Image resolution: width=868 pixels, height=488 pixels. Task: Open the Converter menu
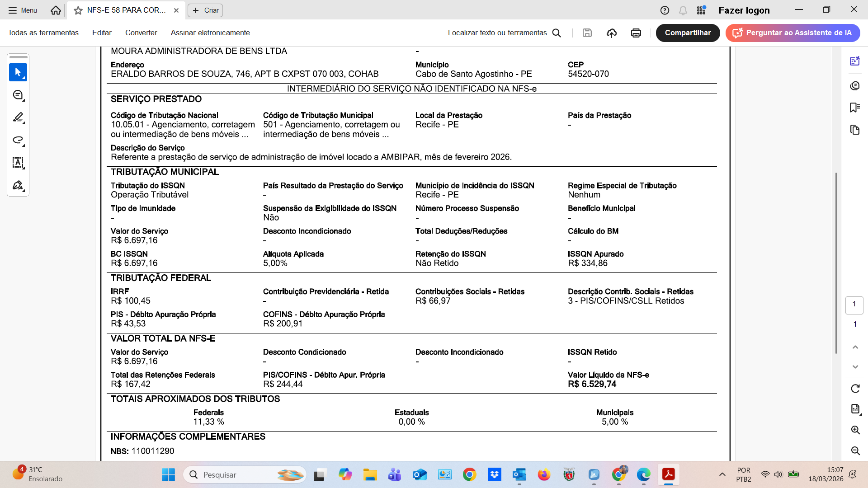tap(141, 33)
